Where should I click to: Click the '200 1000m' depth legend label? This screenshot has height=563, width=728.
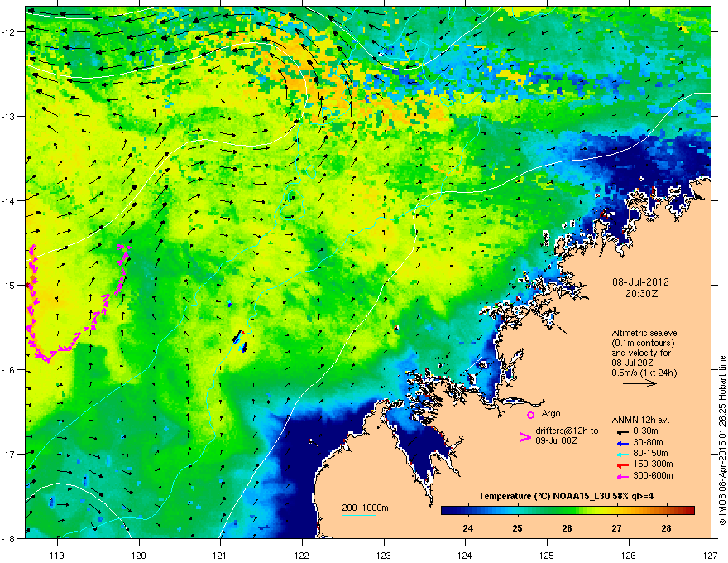click(x=365, y=508)
